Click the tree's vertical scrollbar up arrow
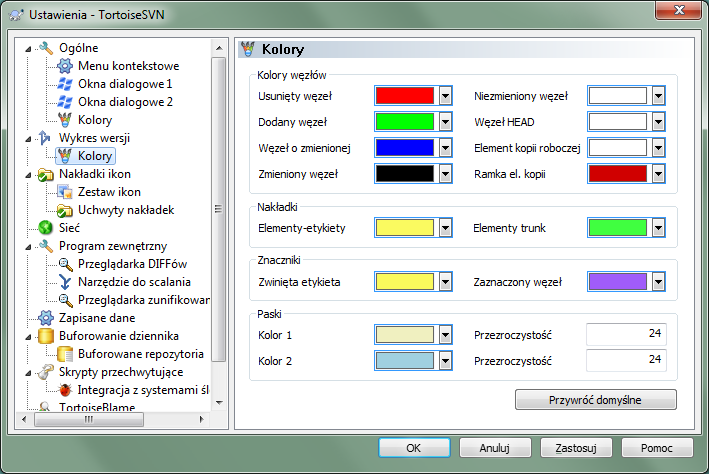The width and height of the screenshot is (709, 474). [219, 47]
